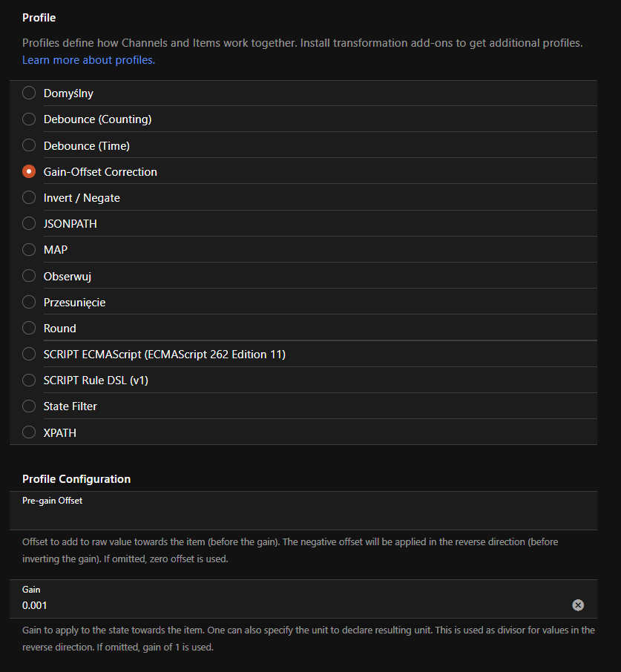Select the Round profile
The width and height of the screenshot is (621, 672).
pos(29,328)
